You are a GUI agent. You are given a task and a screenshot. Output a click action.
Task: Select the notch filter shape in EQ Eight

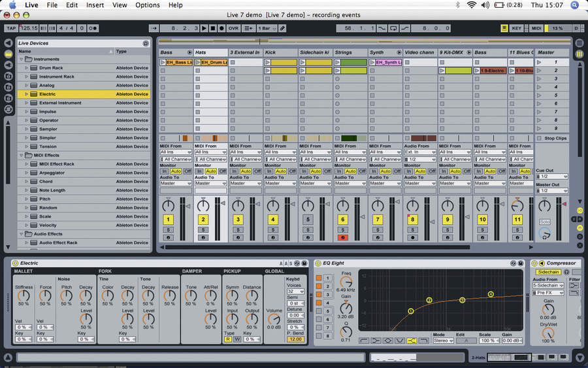tap(400, 341)
